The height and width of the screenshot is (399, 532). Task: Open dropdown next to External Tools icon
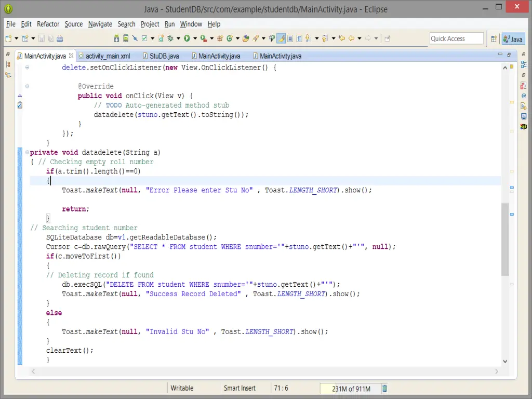tap(212, 38)
